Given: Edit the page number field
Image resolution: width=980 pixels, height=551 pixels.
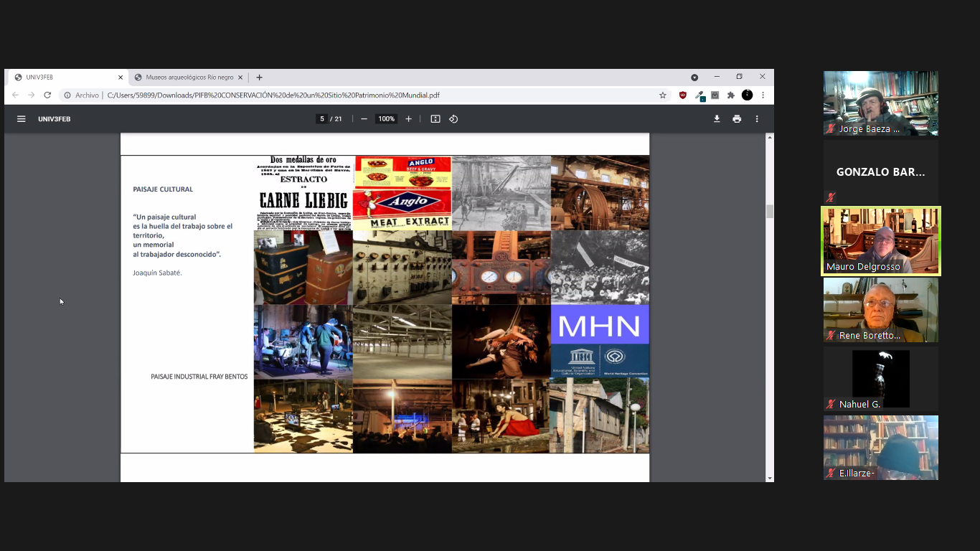Looking at the screenshot, I should (322, 119).
